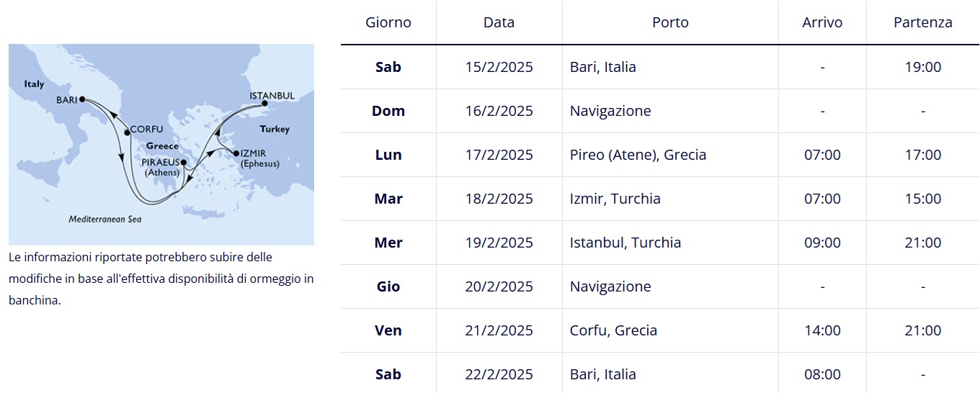Open the cruise itinerary map image
980x393 pixels.
[161, 145]
